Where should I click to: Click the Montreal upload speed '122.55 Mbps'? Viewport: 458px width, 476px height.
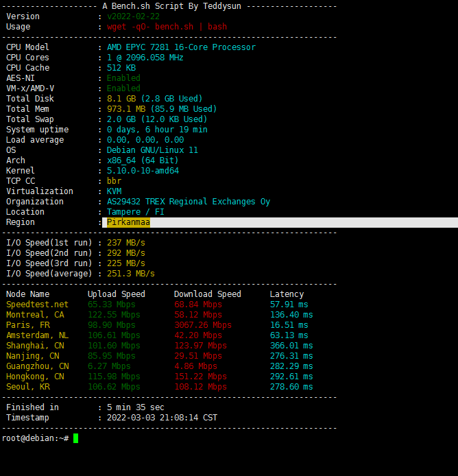(x=114, y=315)
